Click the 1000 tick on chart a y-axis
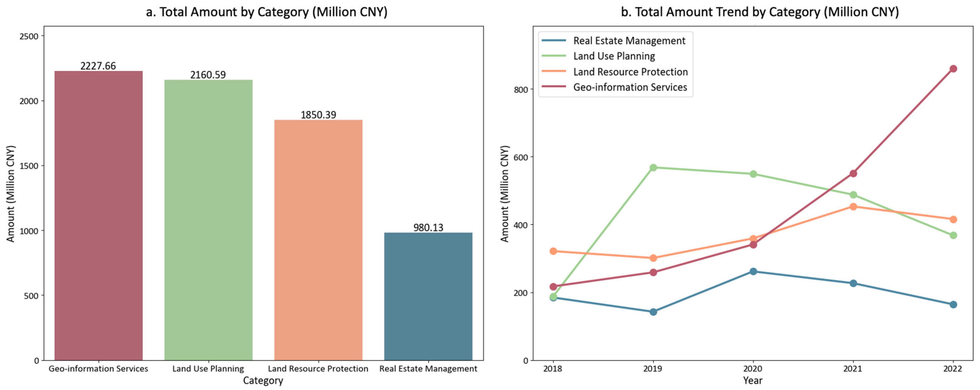The image size is (980, 390). 28,231
